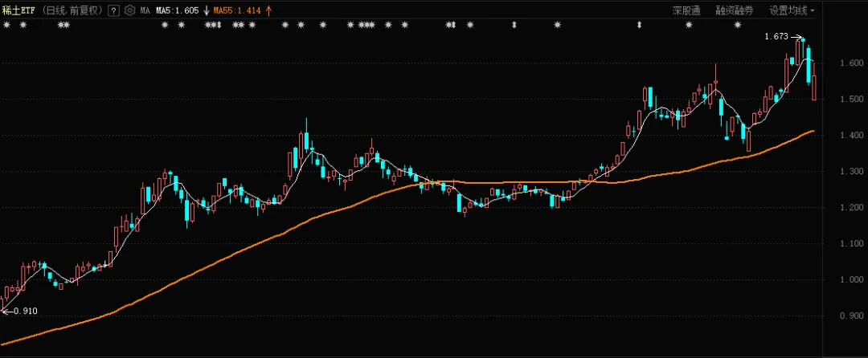Click the lone up-down arrow marker left of 深股通

(x=640, y=25)
